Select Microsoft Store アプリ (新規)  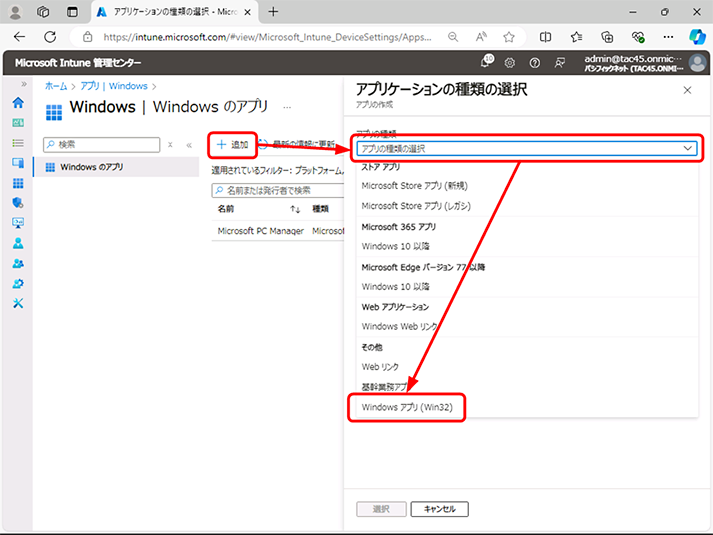coord(414,186)
